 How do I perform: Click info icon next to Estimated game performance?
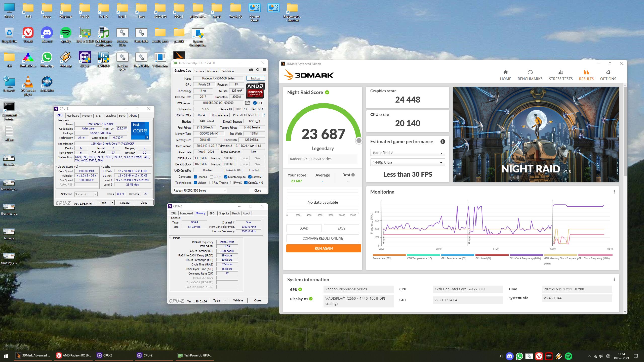point(443,142)
